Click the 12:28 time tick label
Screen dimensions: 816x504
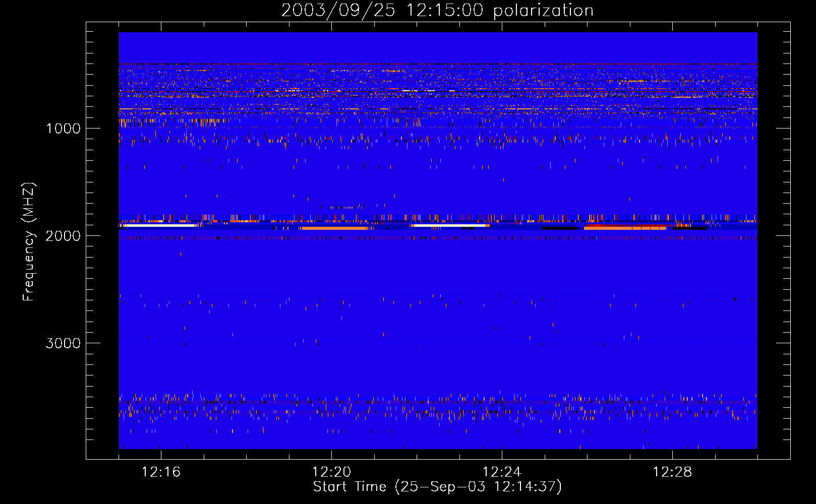coord(672,472)
